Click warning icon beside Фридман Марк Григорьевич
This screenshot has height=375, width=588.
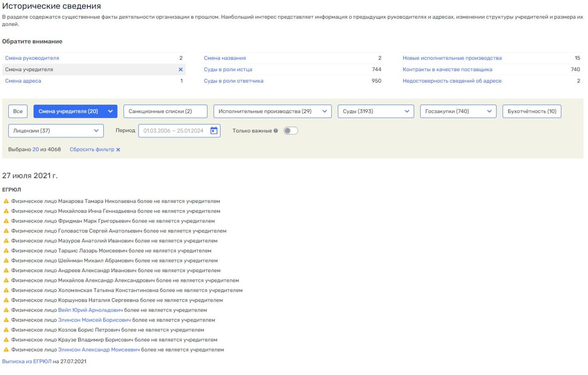pos(6,221)
